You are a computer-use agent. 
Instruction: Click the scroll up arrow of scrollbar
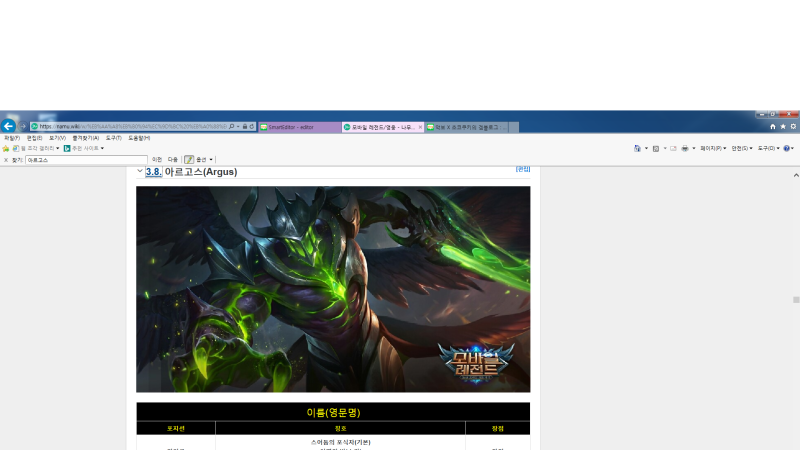coord(796,175)
